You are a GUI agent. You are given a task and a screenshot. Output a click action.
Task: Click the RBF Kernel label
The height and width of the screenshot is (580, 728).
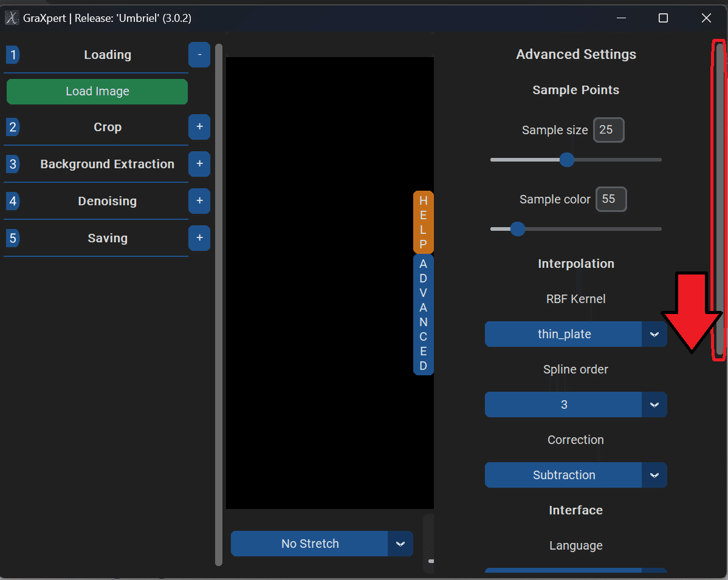(x=575, y=299)
